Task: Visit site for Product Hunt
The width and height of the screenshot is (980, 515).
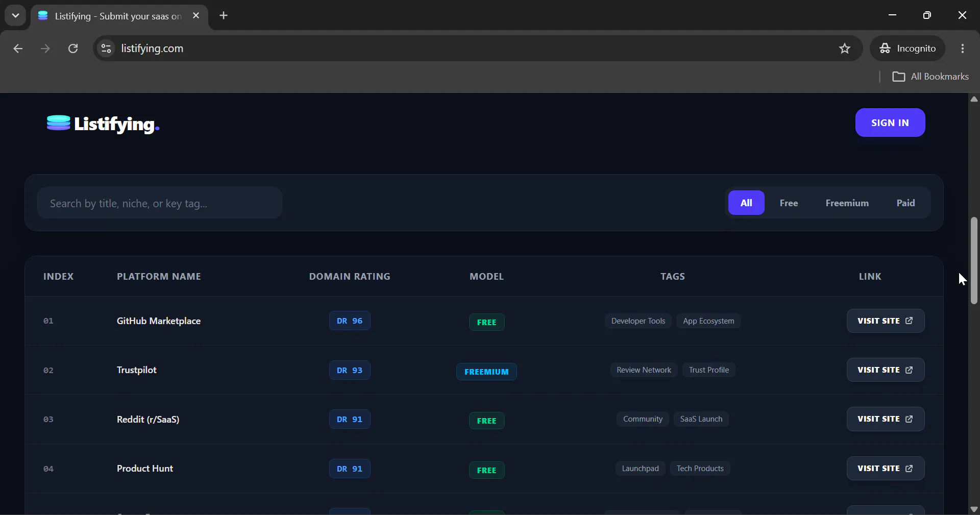Action: click(x=886, y=469)
